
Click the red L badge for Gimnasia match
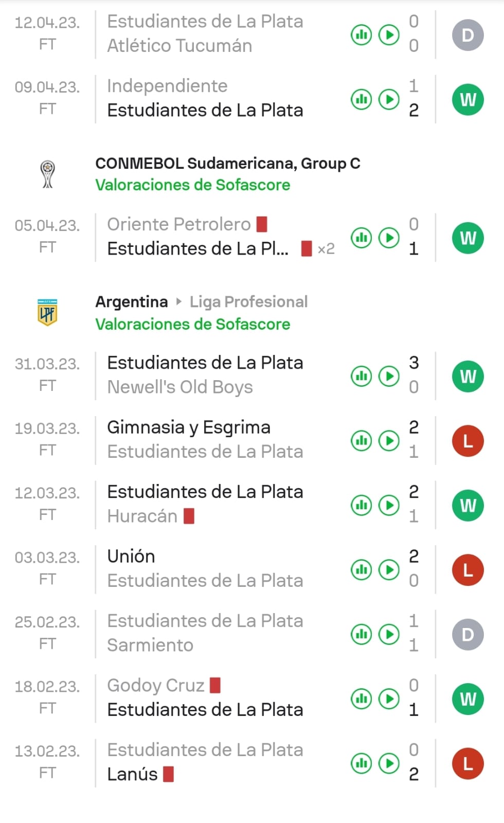[467, 441]
